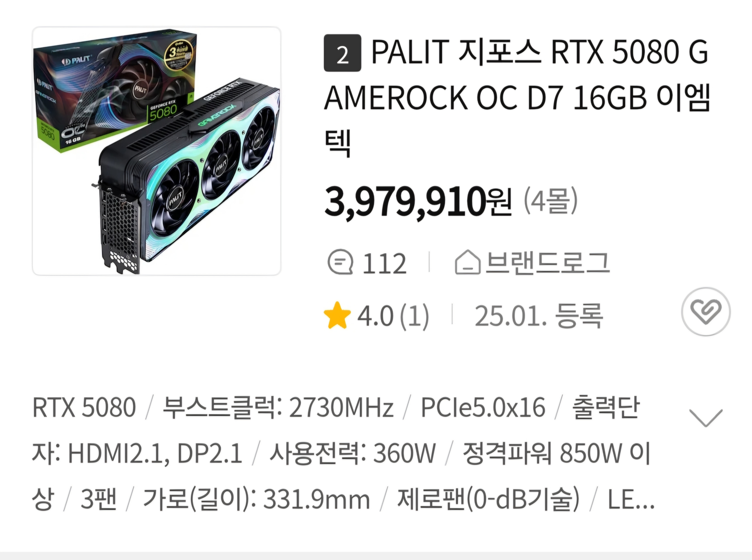Image resolution: width=752 pixels, height=560 pixels.
Task: Click the 3,979,910원 price
Action: 418,203
